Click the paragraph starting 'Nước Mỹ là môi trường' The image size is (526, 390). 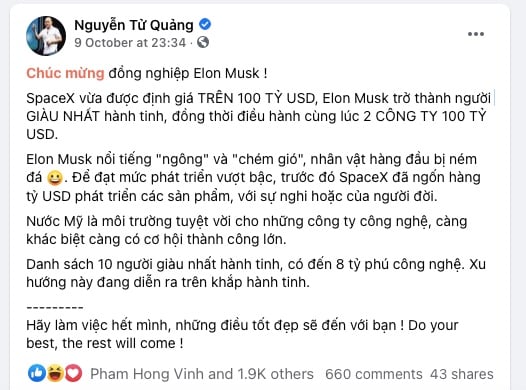(x=247, y=230)
